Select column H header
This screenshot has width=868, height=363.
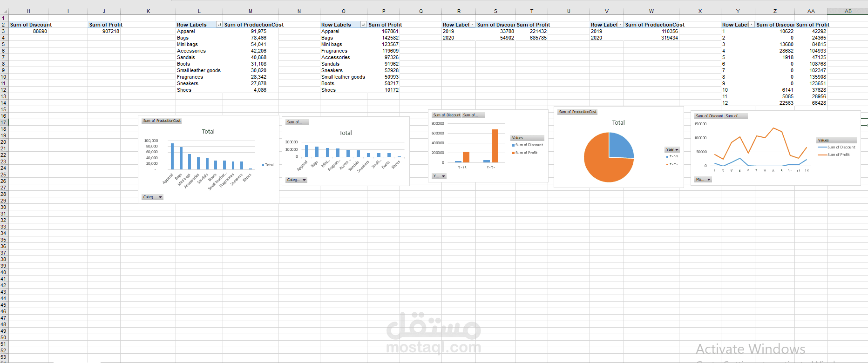click(28, 11)
